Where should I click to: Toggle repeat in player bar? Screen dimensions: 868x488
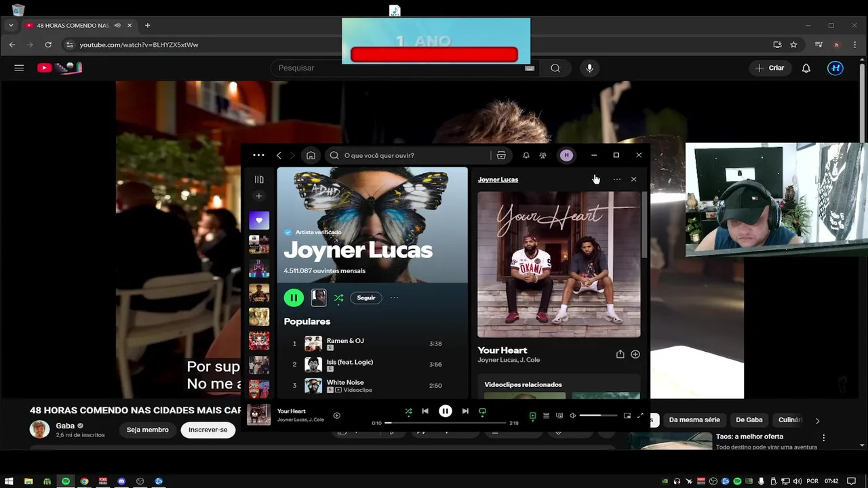tap(482, 411)
